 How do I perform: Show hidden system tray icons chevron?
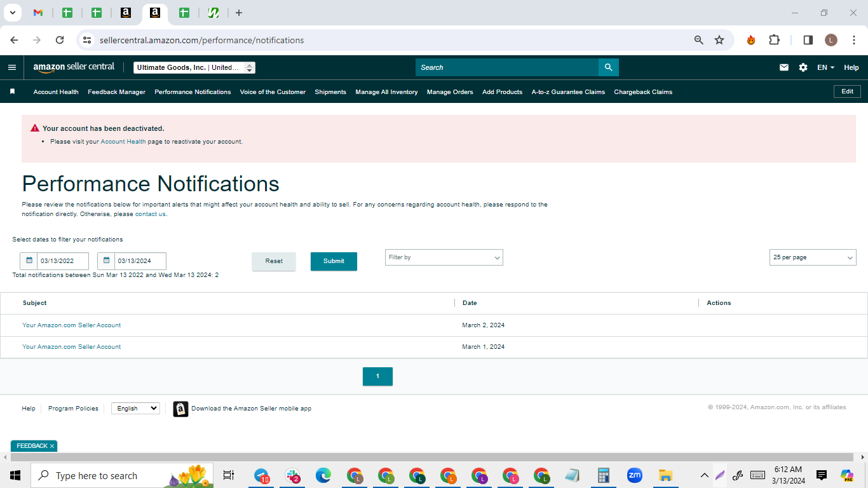click(x=704, y=475)
